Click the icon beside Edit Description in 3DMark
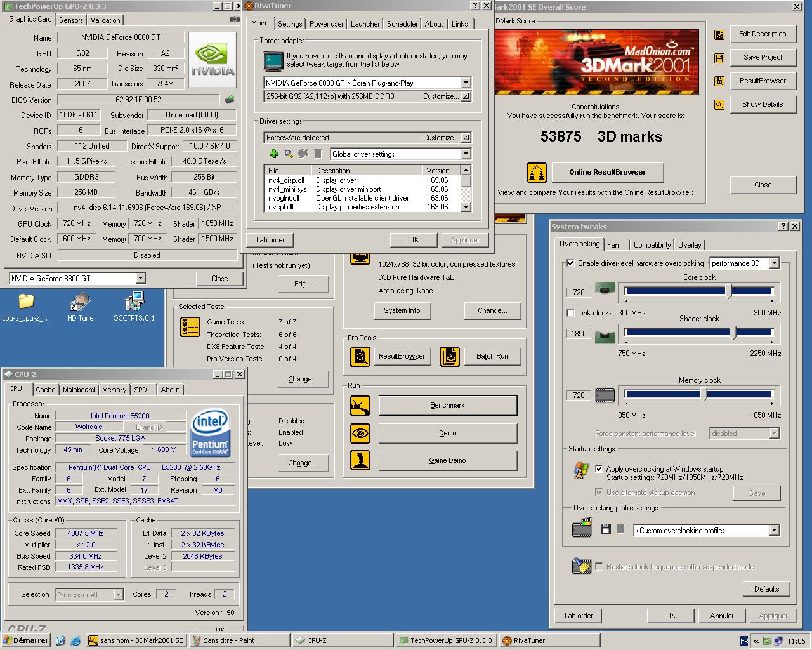Screen dimensions: 812x650 pyautogui.click(x=719, y=34)
